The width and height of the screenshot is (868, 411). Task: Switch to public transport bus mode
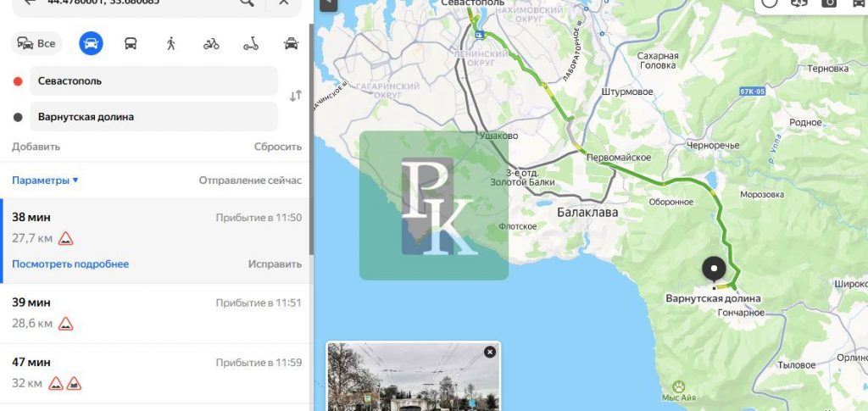click(131, 43)
